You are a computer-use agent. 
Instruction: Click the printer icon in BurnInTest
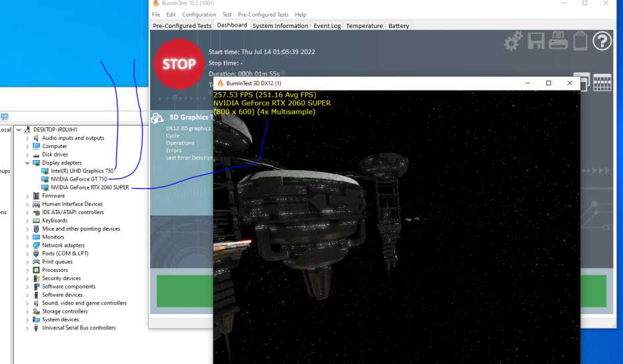558,41
